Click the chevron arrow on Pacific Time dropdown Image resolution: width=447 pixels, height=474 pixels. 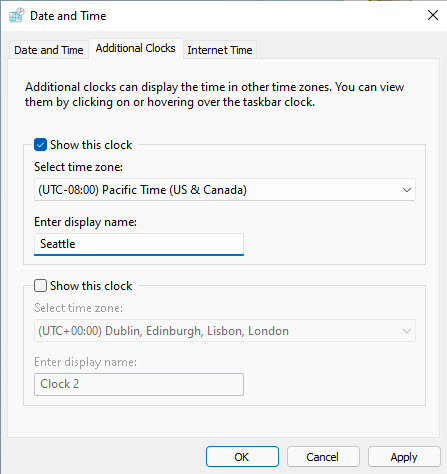(406, 190)
